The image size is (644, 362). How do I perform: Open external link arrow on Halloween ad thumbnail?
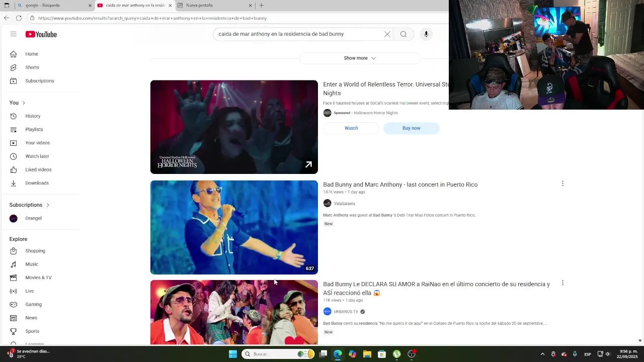pyautogui.click(x=308, y=164)
